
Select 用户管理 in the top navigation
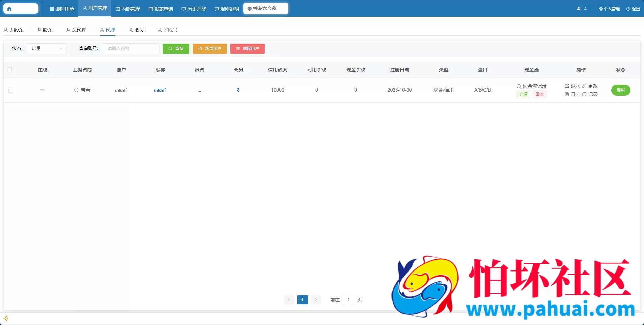tap(95, 8)
